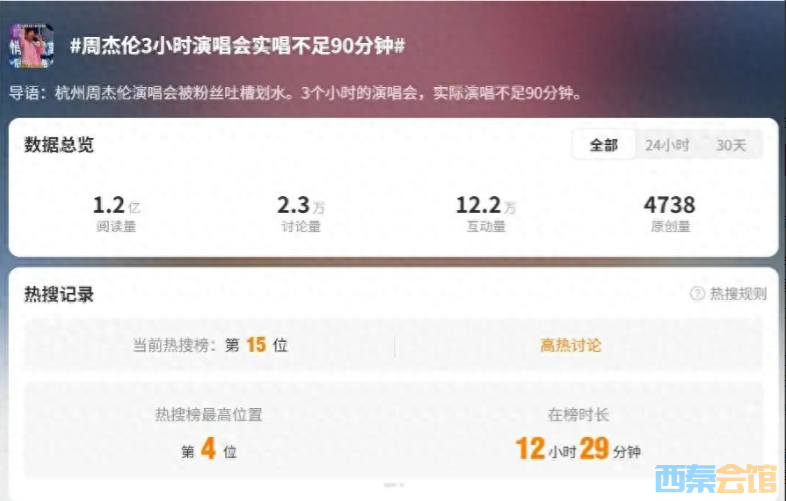Click the question mark icon beside 热搜规则
Image resolution: width=786 pixels, height=501 pixels.
click(x=697, y=293)
